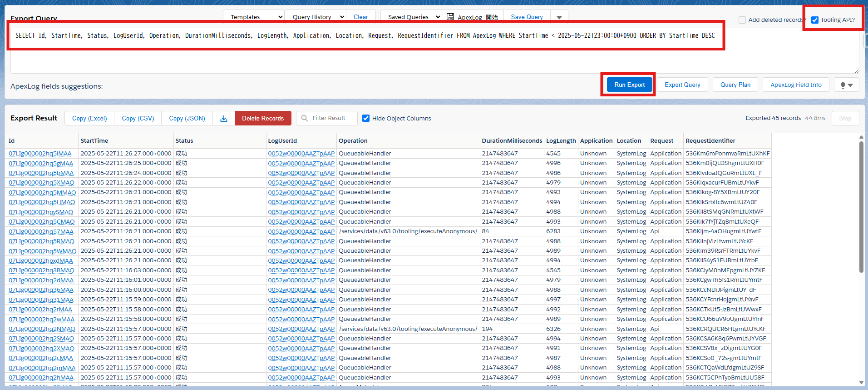Click the Id column header
The image size is (868, 390).
coord(42,141)
